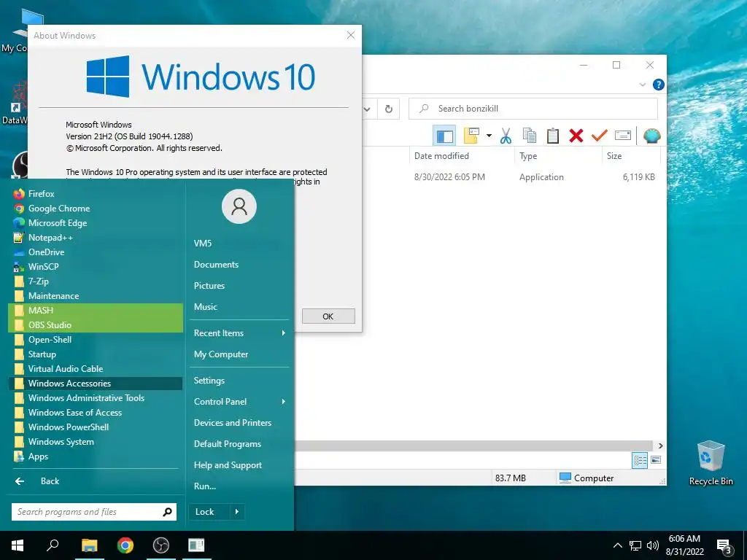
Task: Go Back to the main start menu
Action: click(96, 481)
